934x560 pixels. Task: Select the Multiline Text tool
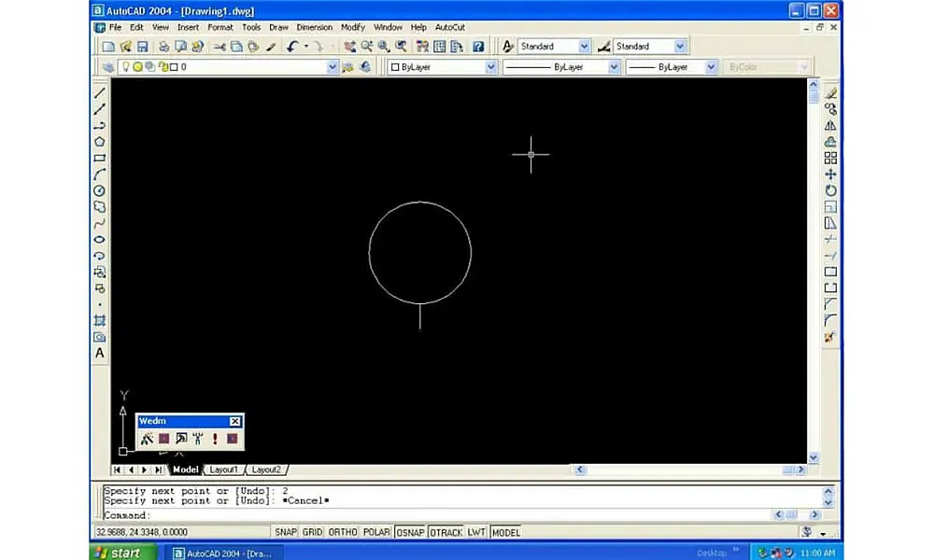pyautogui.click(x=100, y=353)
